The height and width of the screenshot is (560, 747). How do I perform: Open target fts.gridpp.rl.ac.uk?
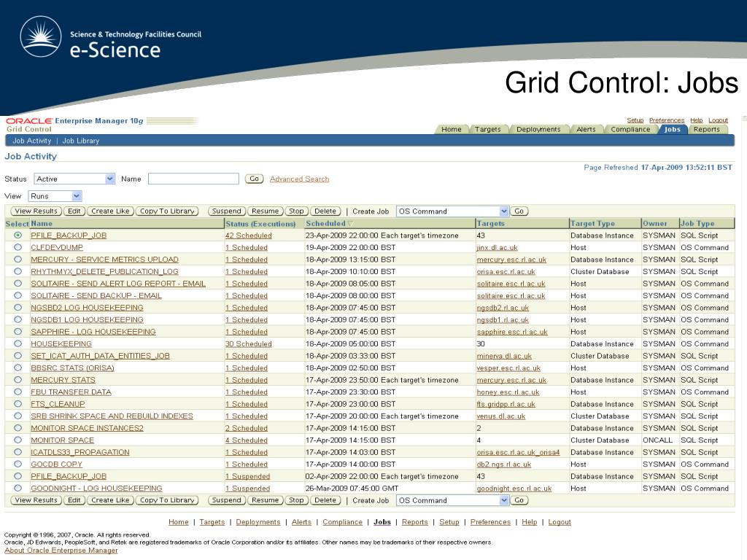click(x=506, y=404)
